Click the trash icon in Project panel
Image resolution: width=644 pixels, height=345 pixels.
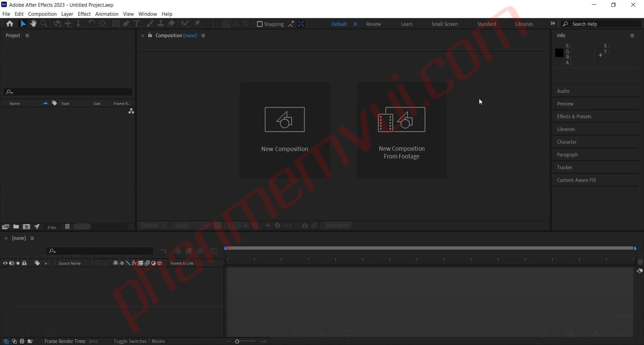point(67,227)
